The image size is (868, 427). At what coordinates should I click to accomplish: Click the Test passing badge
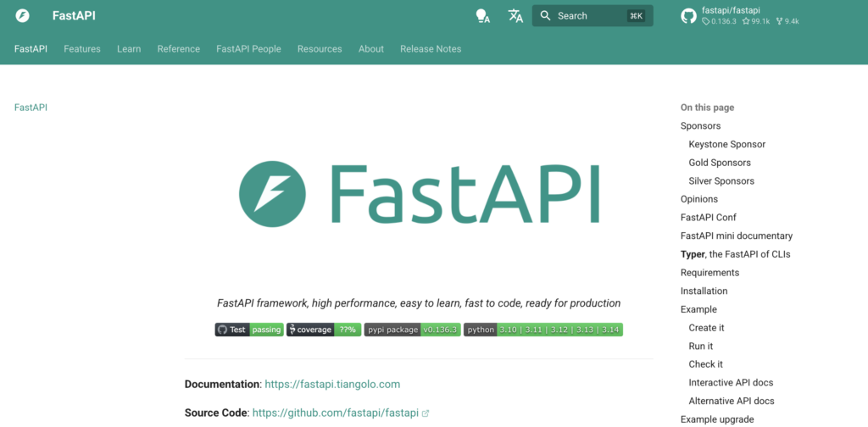[249, 330]
